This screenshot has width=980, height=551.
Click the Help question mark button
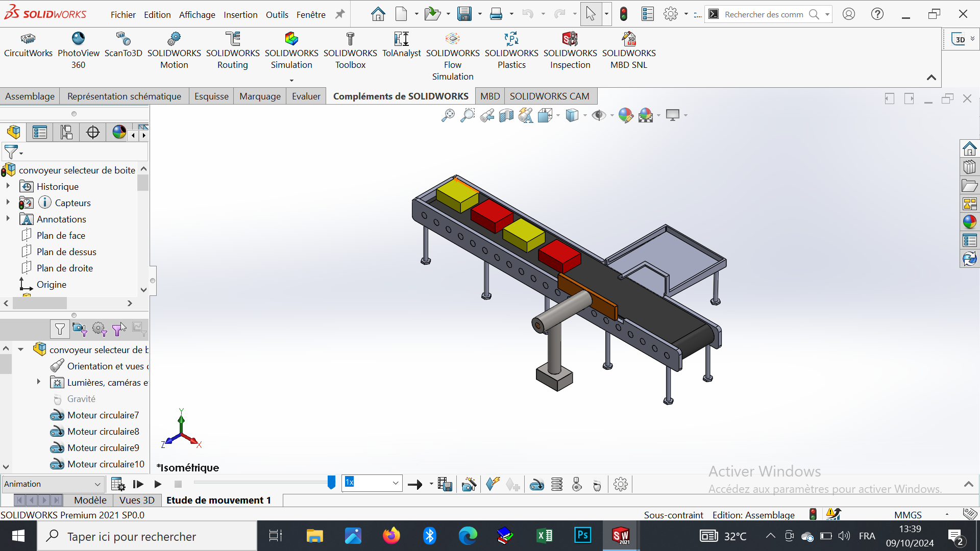(877, 14)
